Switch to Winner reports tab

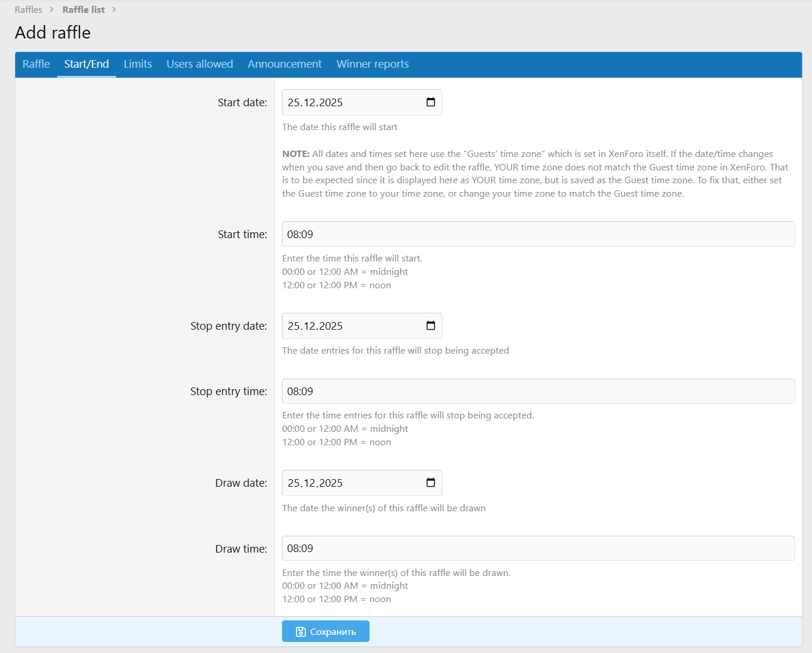tap(372, 64)
